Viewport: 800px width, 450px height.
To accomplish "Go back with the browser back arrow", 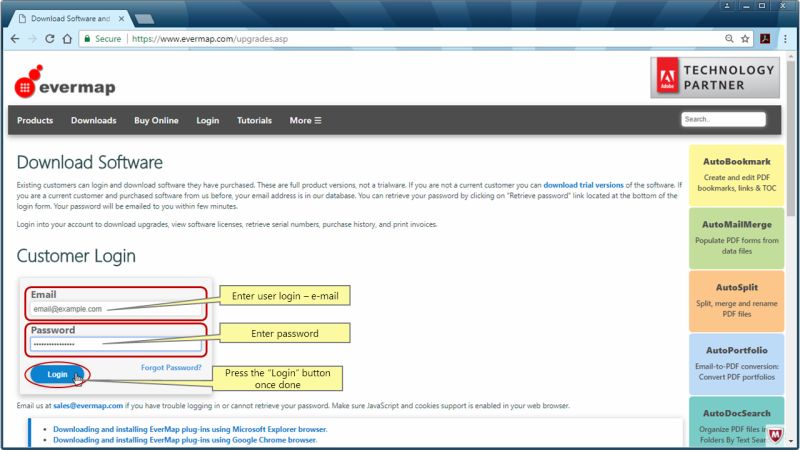I will [15, 39].
